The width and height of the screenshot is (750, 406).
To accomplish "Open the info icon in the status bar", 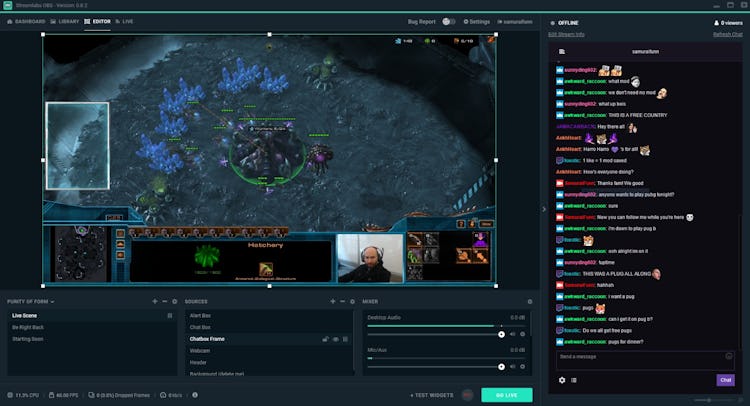I will click(195, 395).
